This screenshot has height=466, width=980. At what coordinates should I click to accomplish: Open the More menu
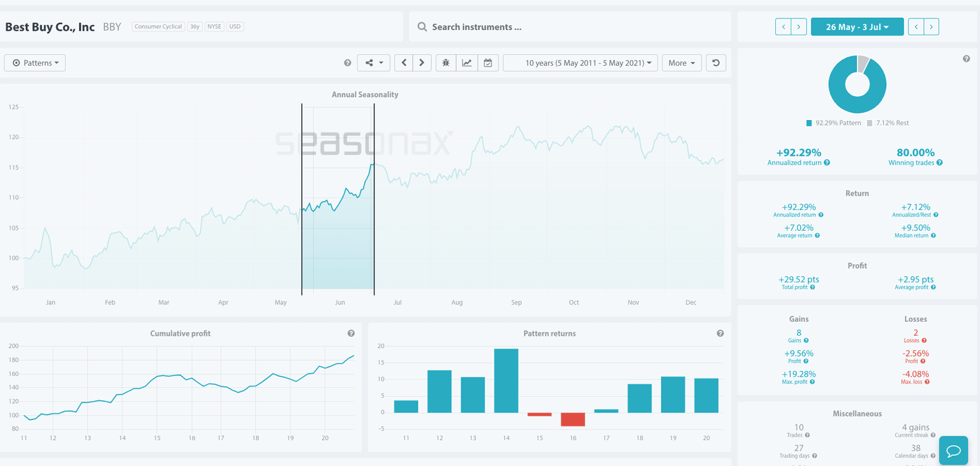point(681,63)
